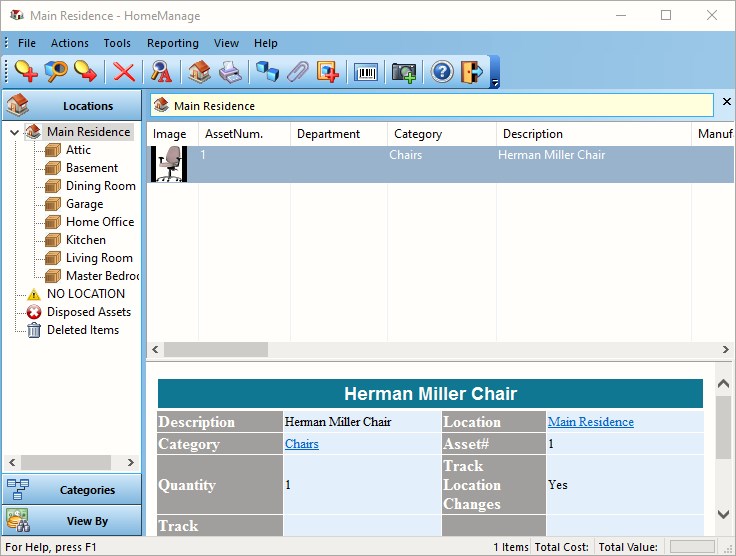Click the duplicate asset plus icon
The image size is (736, 556).
pos(328,72)
